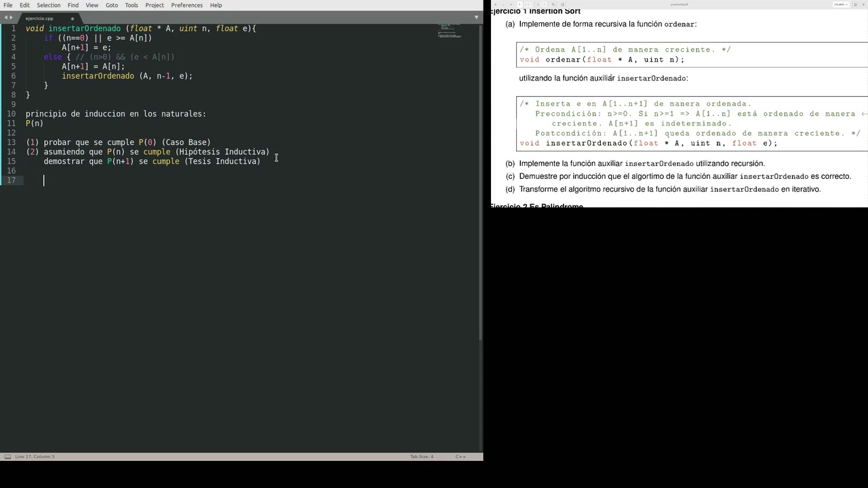868x488 pixels.
Task: Click exercise item (c) 'Demuestre por inducción' in PDF
Action: tap(678, 176)
